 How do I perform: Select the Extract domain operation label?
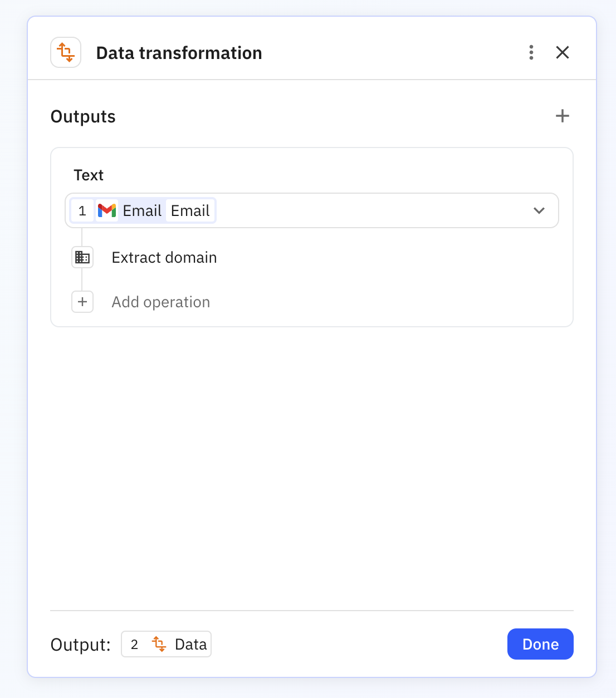click(x=164, y=257)
